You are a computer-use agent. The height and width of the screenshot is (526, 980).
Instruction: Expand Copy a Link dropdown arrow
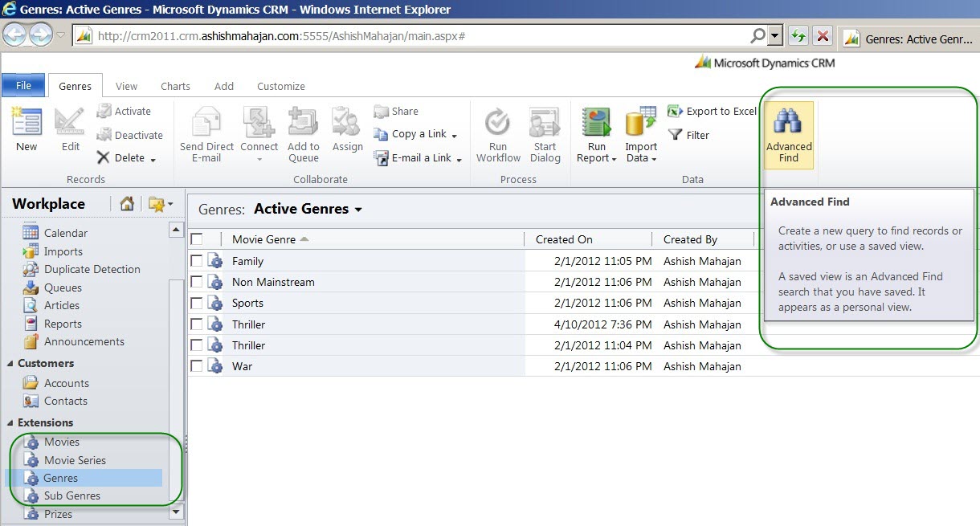455,136
